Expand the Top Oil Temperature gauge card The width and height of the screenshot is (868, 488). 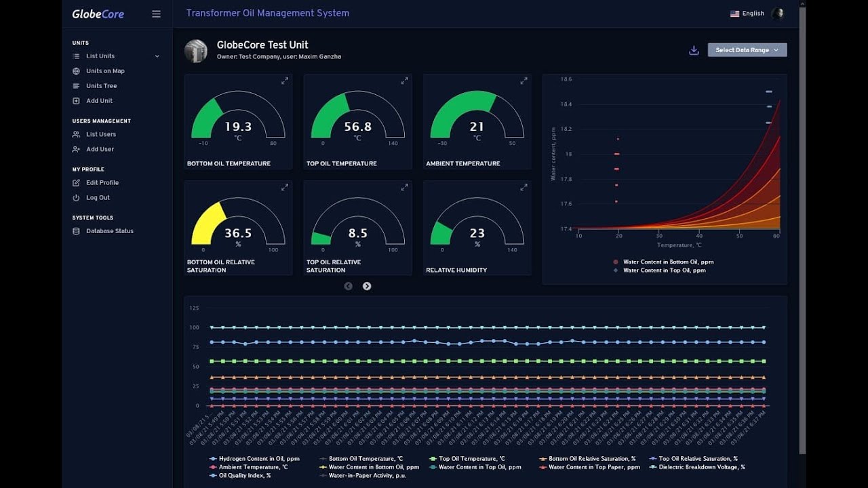tap(404, 81)
